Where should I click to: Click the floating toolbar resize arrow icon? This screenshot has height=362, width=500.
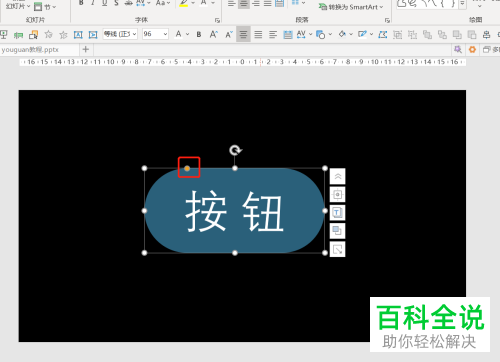337,249
